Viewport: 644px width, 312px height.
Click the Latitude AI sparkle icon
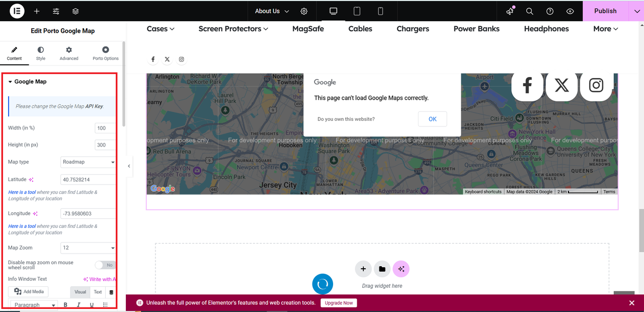pos(31,180)
